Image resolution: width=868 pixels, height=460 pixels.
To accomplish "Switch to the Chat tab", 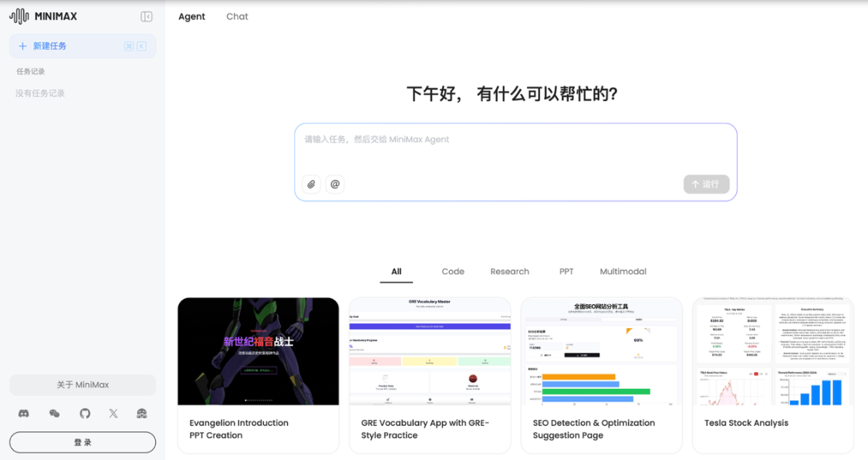I will (x=237, y=16).
